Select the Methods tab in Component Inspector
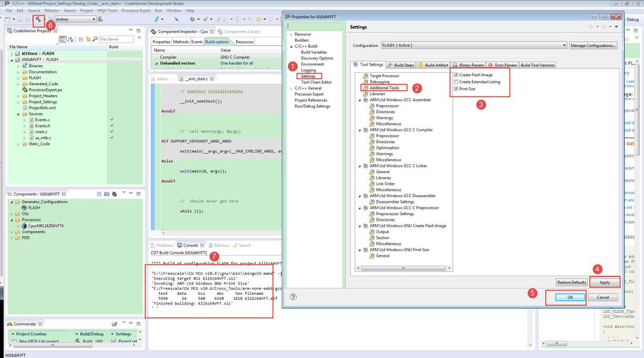 tap(181, 42)
